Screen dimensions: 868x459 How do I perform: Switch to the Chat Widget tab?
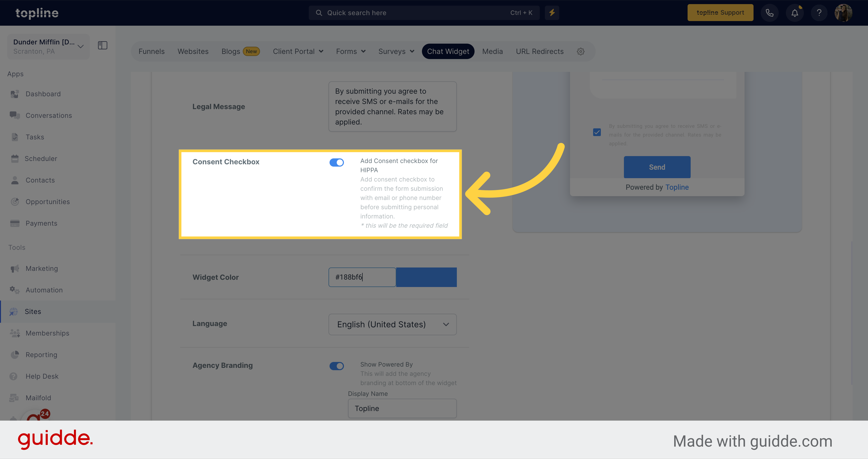pos(448,51)
